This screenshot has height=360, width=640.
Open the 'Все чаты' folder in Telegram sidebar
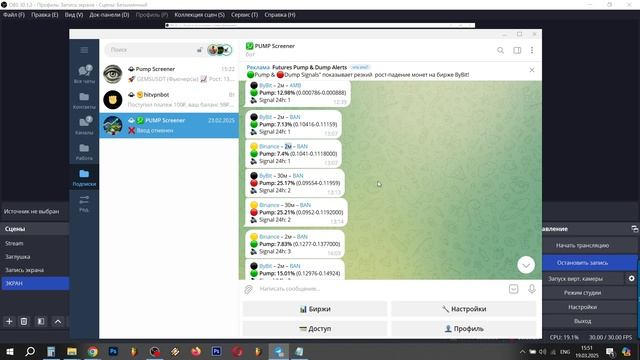coord(84,74)
